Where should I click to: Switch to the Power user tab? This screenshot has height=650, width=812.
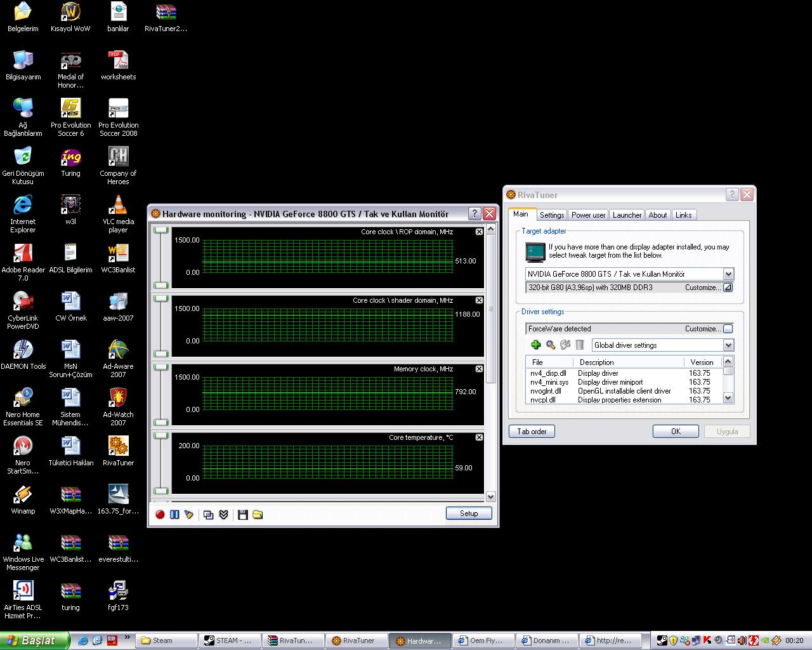coord(589,215)
